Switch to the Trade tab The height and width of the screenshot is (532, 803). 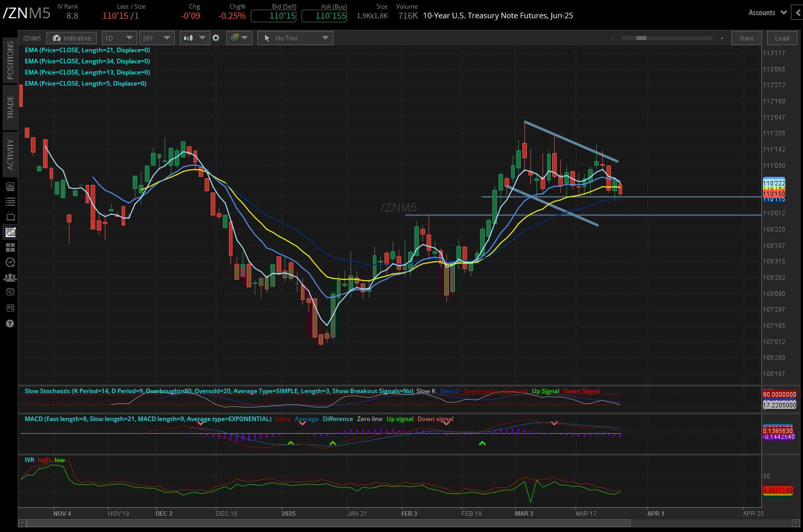pos(10,107)
